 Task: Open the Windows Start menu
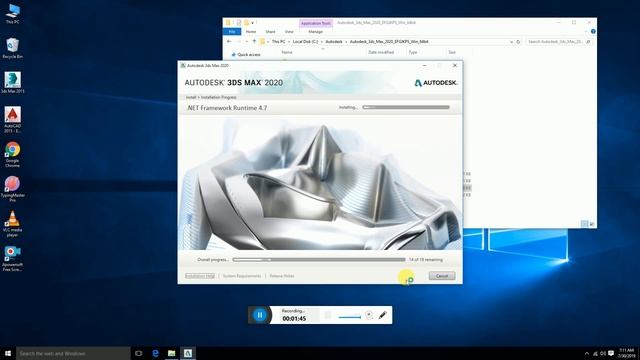pyautogui.click(x=8, y=353)
